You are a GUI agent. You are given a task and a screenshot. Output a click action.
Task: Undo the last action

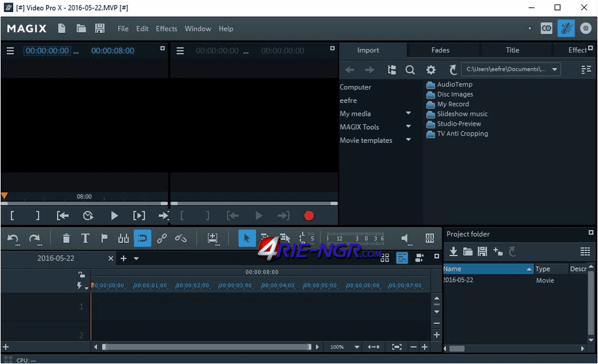tap(13, 239)
